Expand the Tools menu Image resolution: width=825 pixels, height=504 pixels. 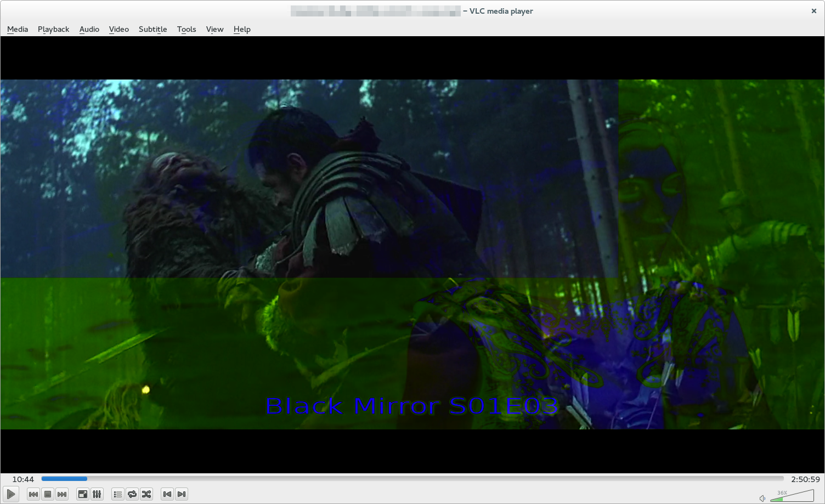[187, 29]
